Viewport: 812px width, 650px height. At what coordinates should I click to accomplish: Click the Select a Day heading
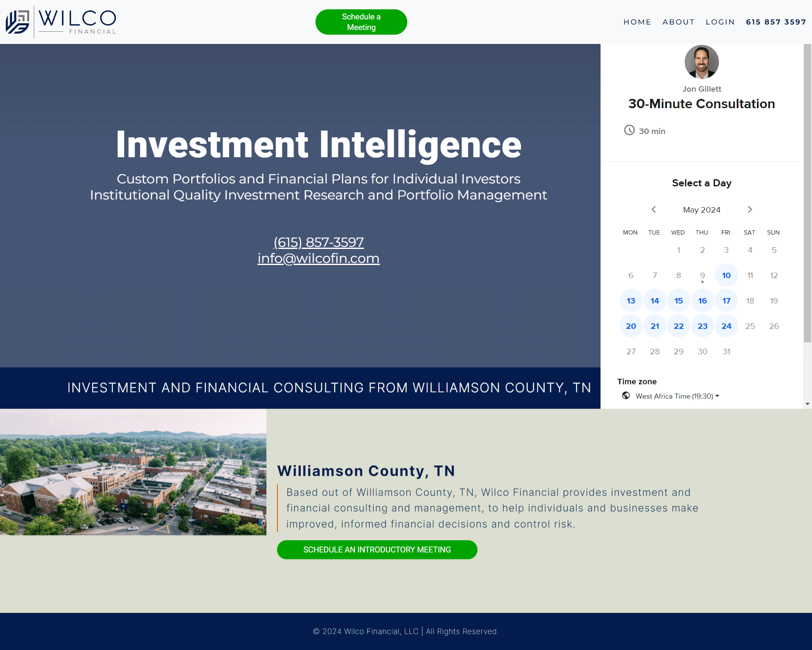click(x=702, y=183)
